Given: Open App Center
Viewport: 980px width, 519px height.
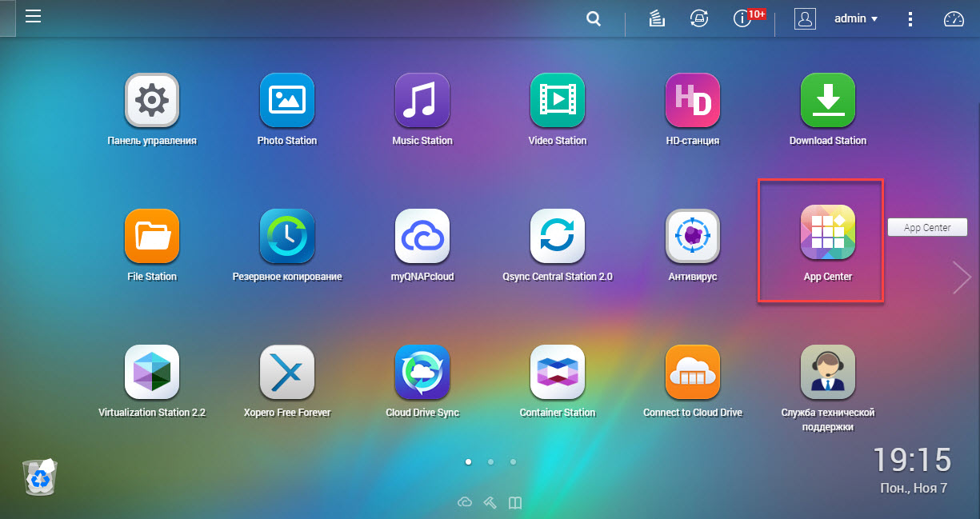Looking at the screenshot, I should [x=828, y=233].
